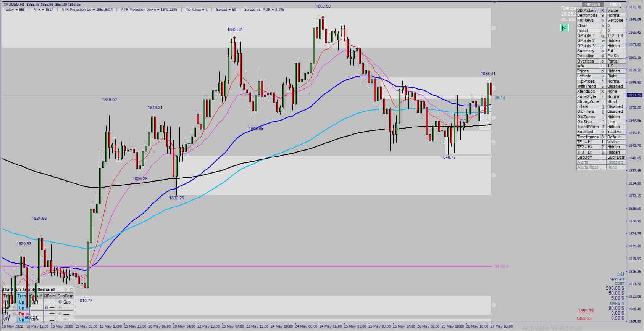644x331 pixels.
Task: Click the StrongZone Strict value
Action: (x=616, y=101)
